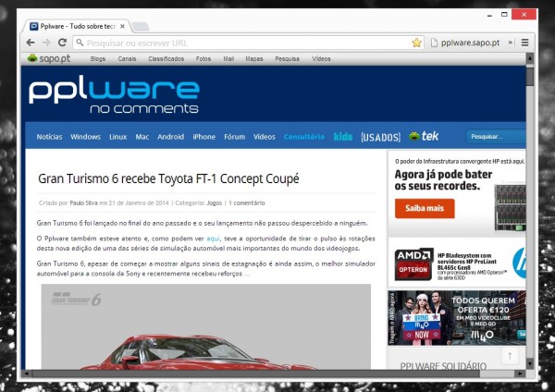This screenshot has width=555, height=392.
Task: Open the pplware.sapo.pt bookmark
Action: tap(465, 43)
